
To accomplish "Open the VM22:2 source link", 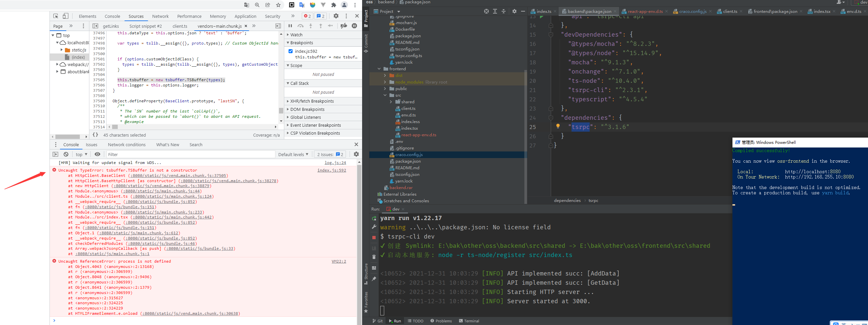I will pos(339,261).
